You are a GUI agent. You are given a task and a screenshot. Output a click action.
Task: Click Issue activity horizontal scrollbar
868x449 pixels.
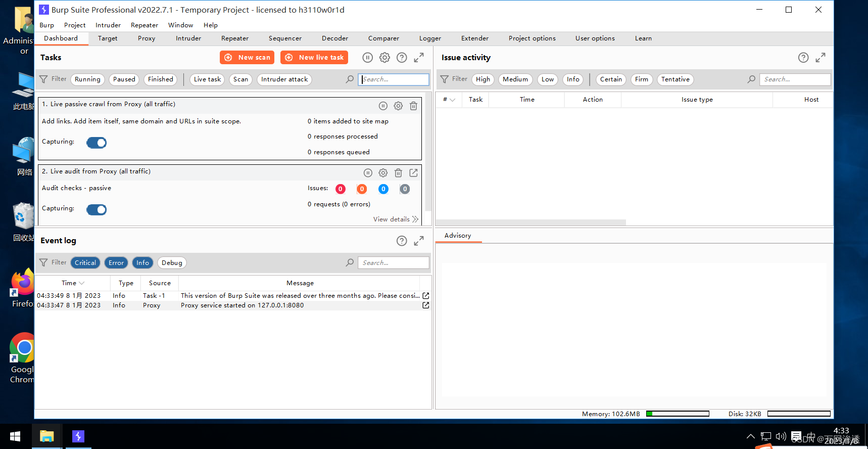pyautogui.click(x=531, y=222)
